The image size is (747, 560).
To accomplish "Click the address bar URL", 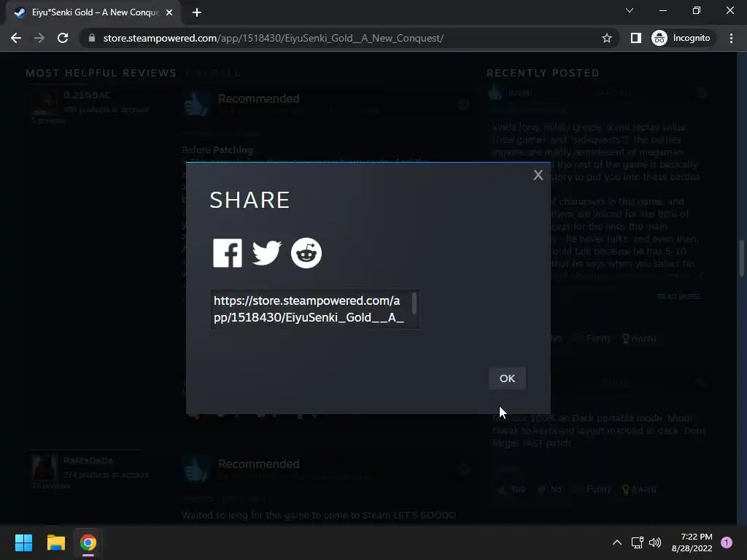I will (274, 38).
